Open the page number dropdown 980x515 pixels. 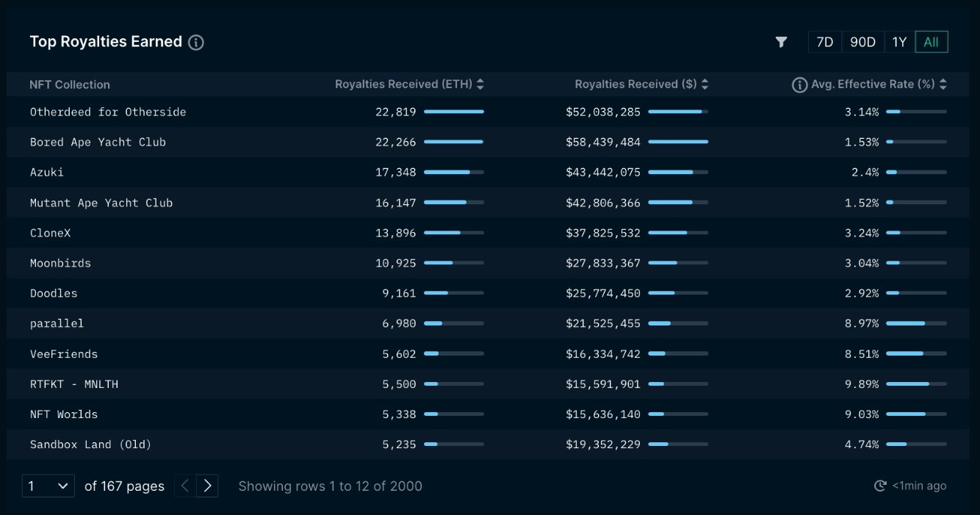[48, 486]
